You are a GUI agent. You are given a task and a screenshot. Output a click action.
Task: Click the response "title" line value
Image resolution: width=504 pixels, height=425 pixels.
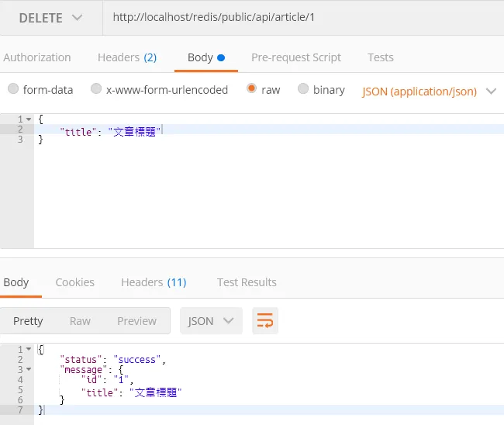(156, 392)
